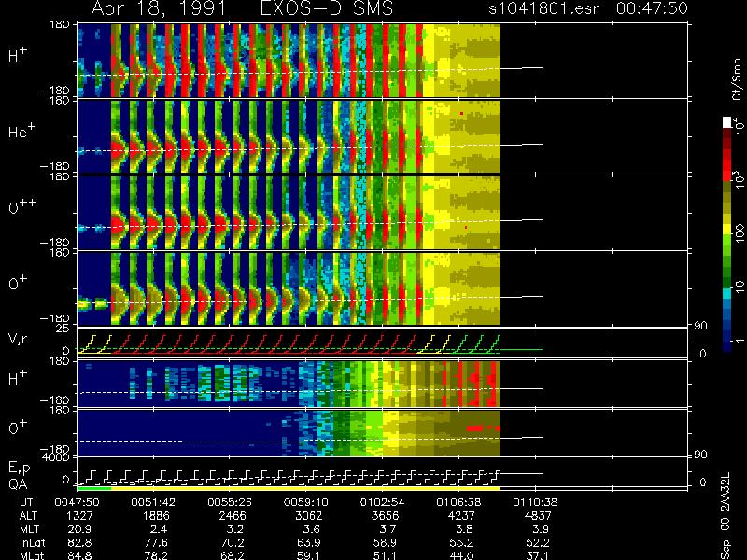Click the UT value 0047:50
747x560 pixels.
coord(77,502)
